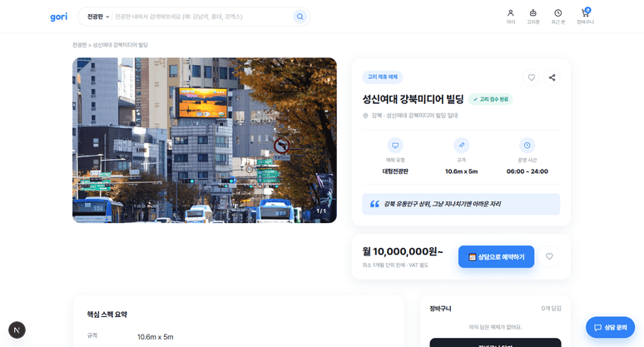
Task: Click the Next.js N dev indicator
Action: pos(17,330)
